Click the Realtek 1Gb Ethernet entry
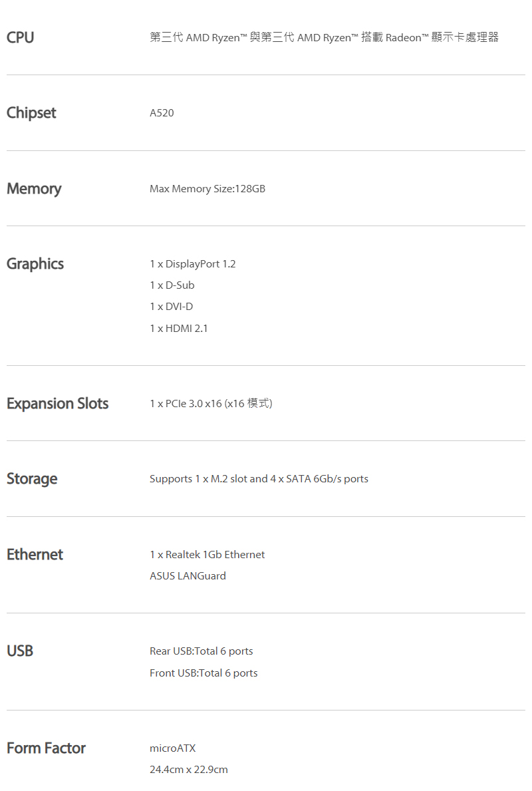The width and height of the screenshot is (532, 791). [x=207, y=554]
